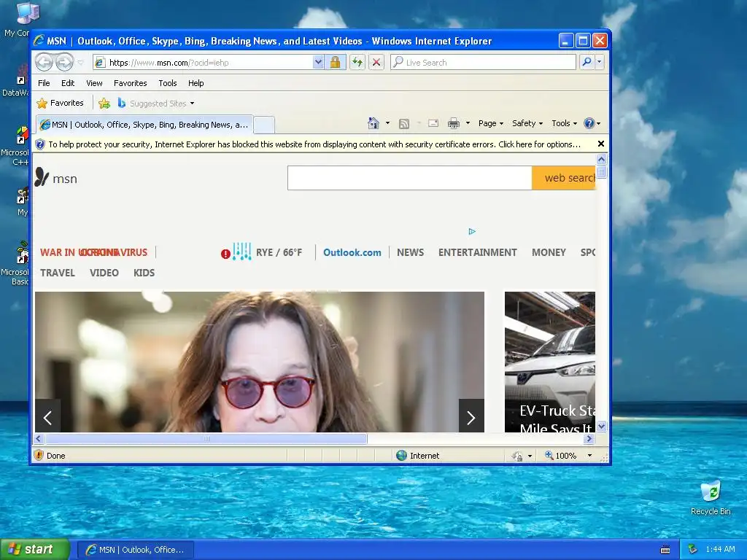This screenshot has height=560, width=747.
Task: Open the Windows Start menu
Action: click(x=35, y=550)
